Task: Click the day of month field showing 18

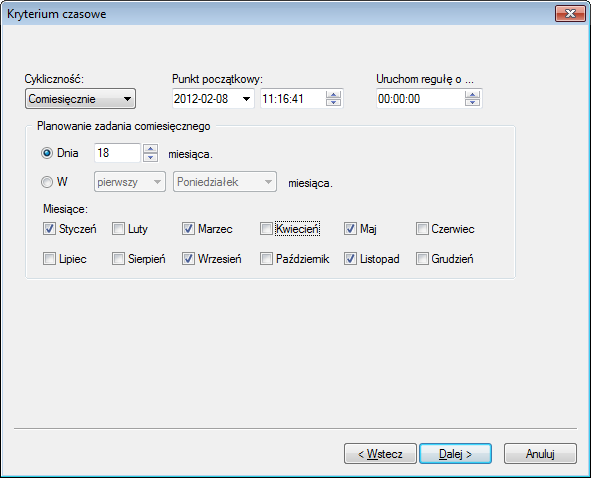Action: pos(117,153)
